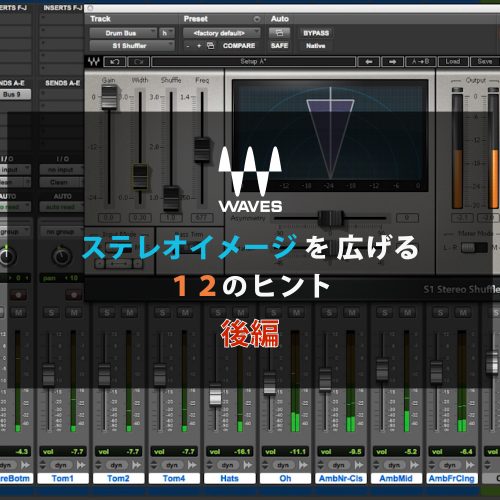Click the up/down arrows on Tom1 strip

pyautogui.click(x=43, y=465)
